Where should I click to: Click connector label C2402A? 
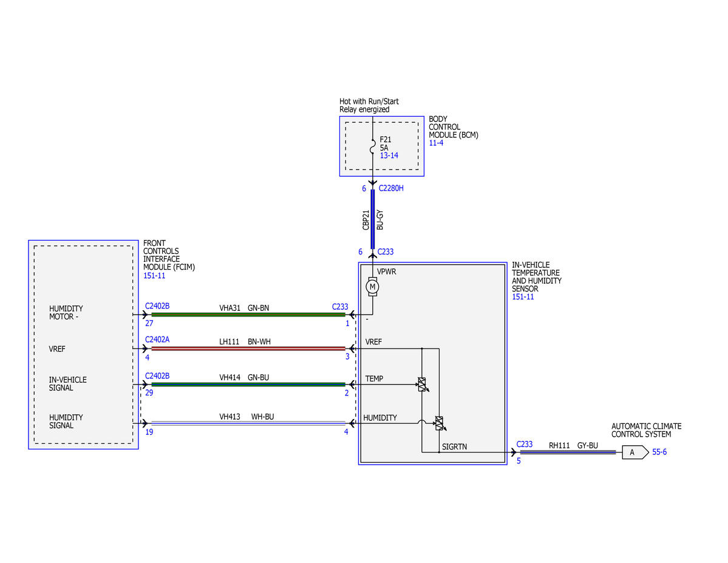(x=157, y=340)
